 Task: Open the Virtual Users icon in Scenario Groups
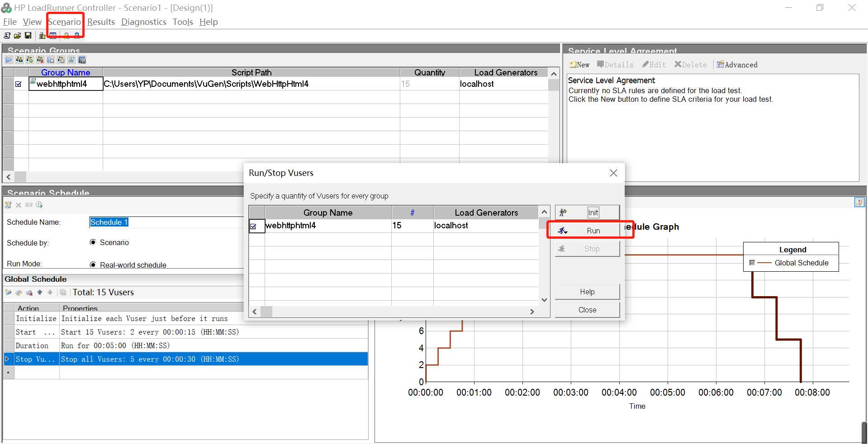point(19,60)
